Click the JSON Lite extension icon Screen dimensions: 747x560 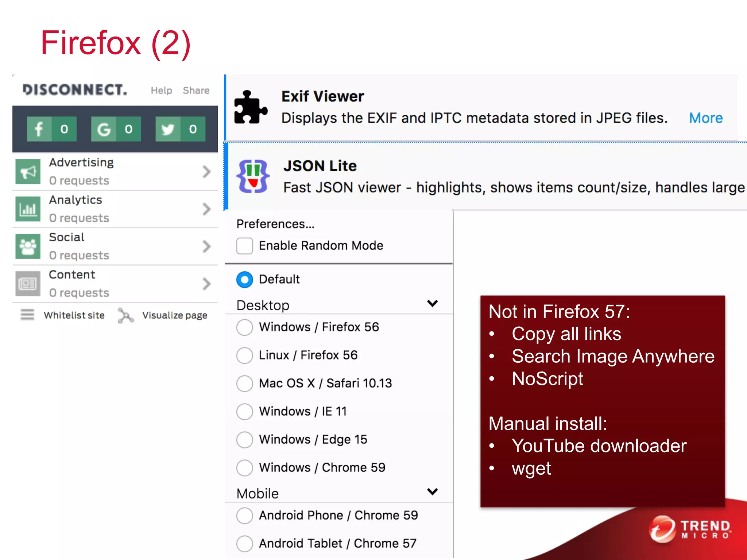[253, 176]
